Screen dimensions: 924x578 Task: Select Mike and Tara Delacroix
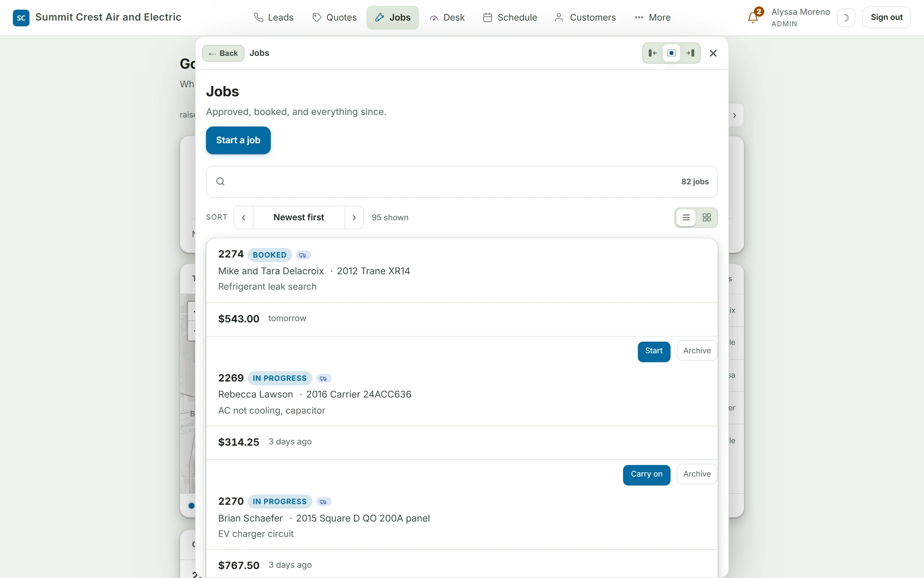tap(271, 271)
